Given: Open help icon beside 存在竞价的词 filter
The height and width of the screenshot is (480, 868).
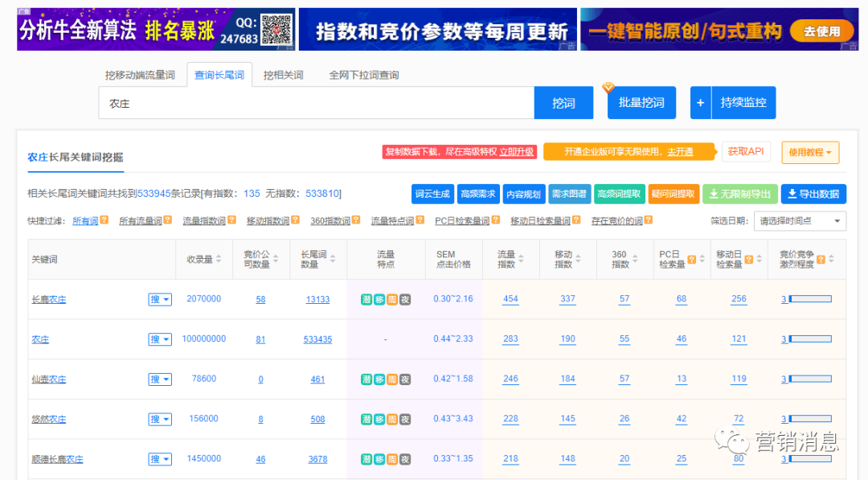Looking at the screenshot, I should (649, 219).
